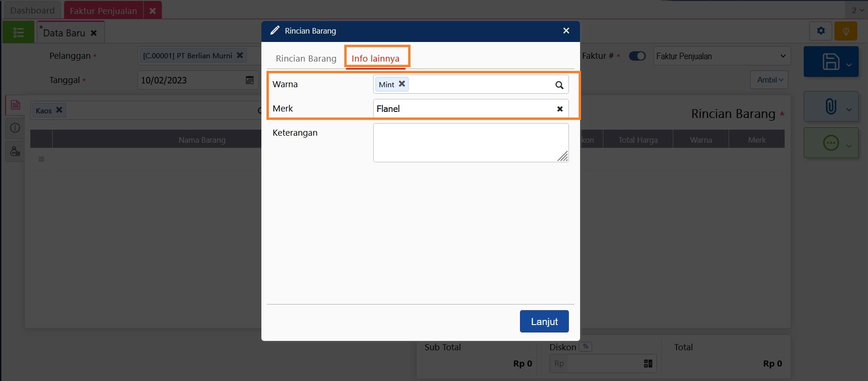Close the Rincian Barang dialog

point(566,31)
